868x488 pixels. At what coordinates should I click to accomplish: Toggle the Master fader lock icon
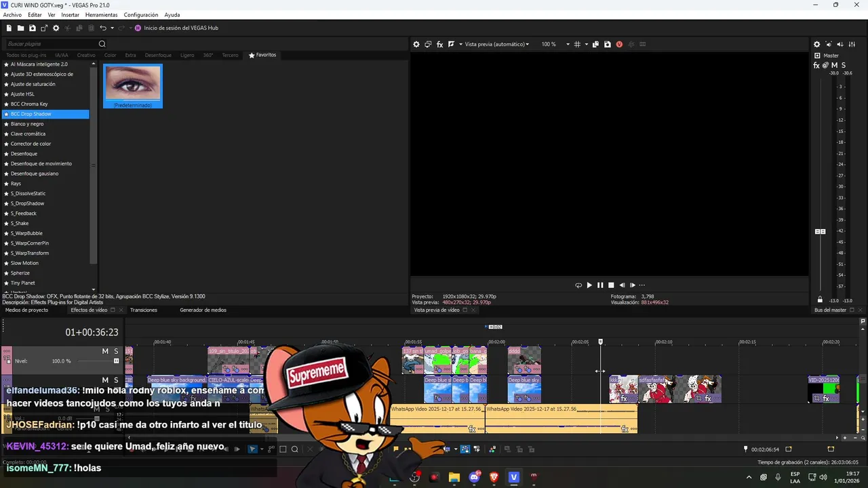point(820,300)
